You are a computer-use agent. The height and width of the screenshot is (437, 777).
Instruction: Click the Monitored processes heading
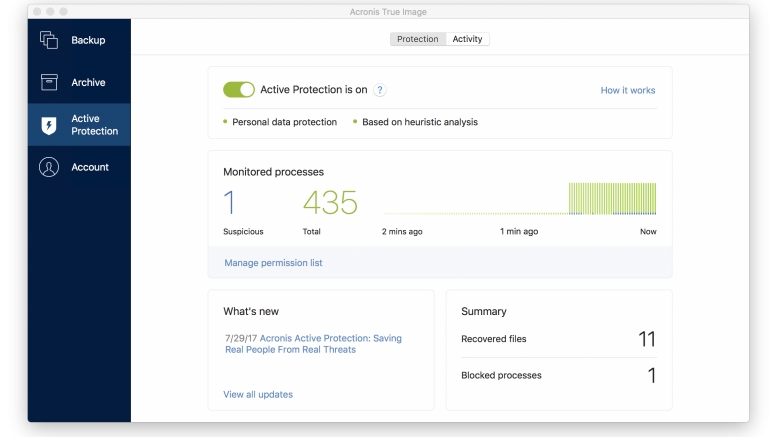[x=273, y=172]
